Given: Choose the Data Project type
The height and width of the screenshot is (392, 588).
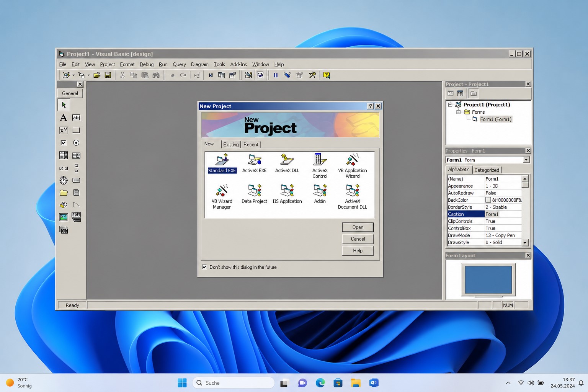Looking at the screenshot, I should (x=255, y=194).
